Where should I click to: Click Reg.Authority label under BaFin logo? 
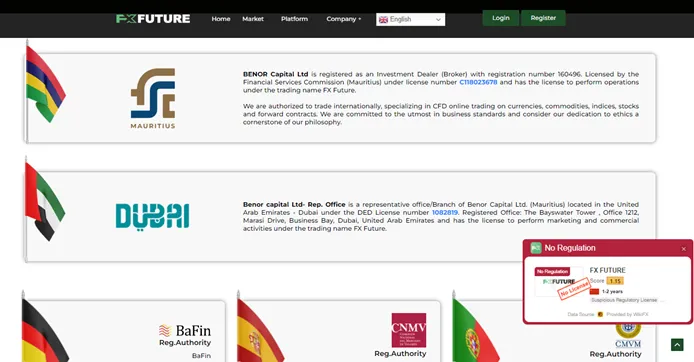pyautogui.click(x=185, y=343)
